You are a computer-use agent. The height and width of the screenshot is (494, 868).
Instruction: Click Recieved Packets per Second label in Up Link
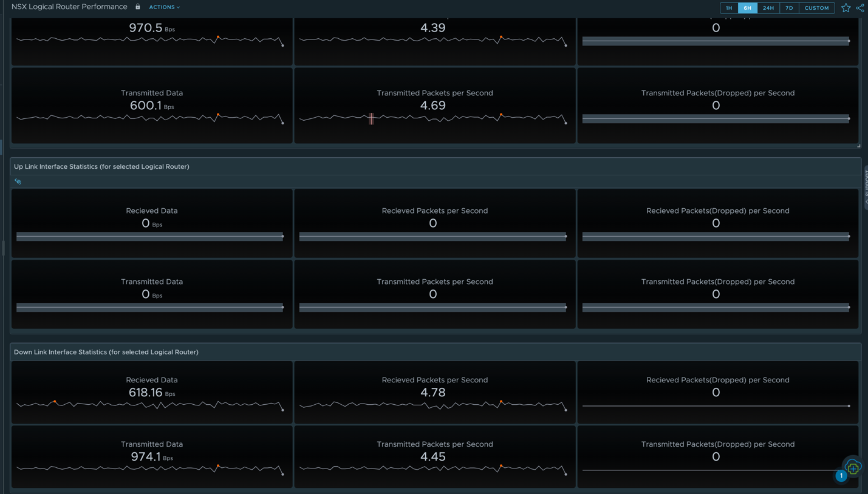pyautogui.click(x=435, y=211)
